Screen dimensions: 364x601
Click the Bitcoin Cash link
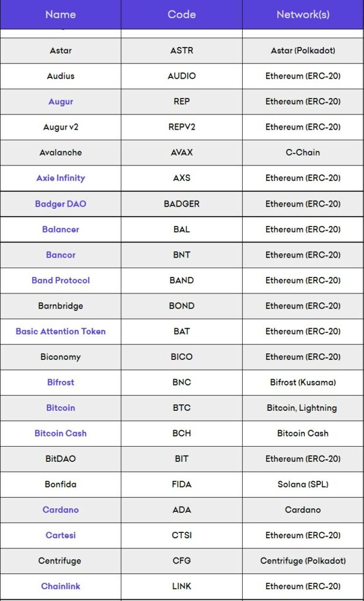(x=60, y=433)
